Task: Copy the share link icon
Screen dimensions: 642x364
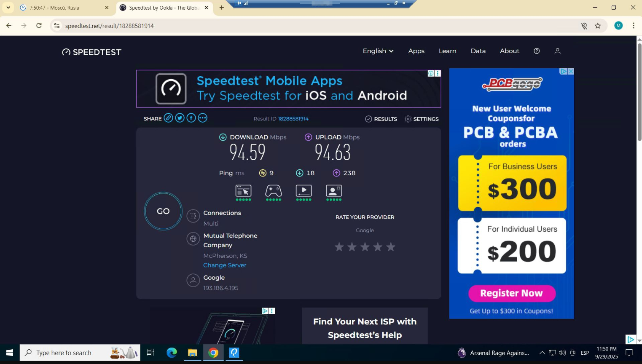Action: point(168,118)
